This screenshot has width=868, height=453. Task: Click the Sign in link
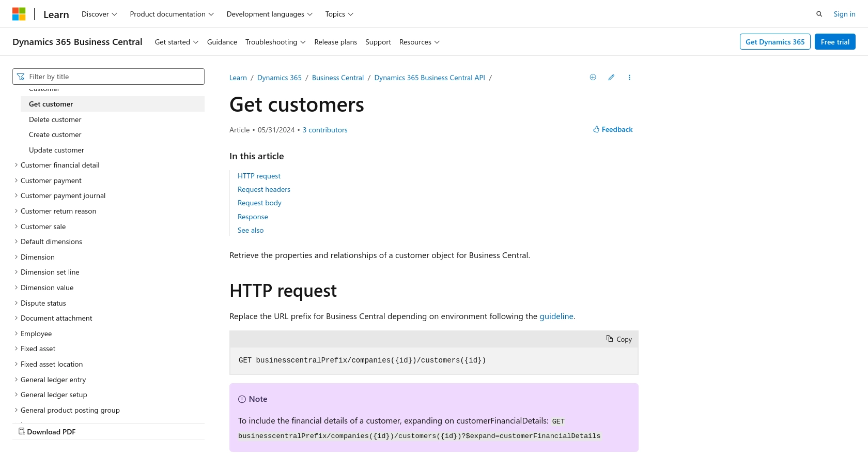coord(844,14)
